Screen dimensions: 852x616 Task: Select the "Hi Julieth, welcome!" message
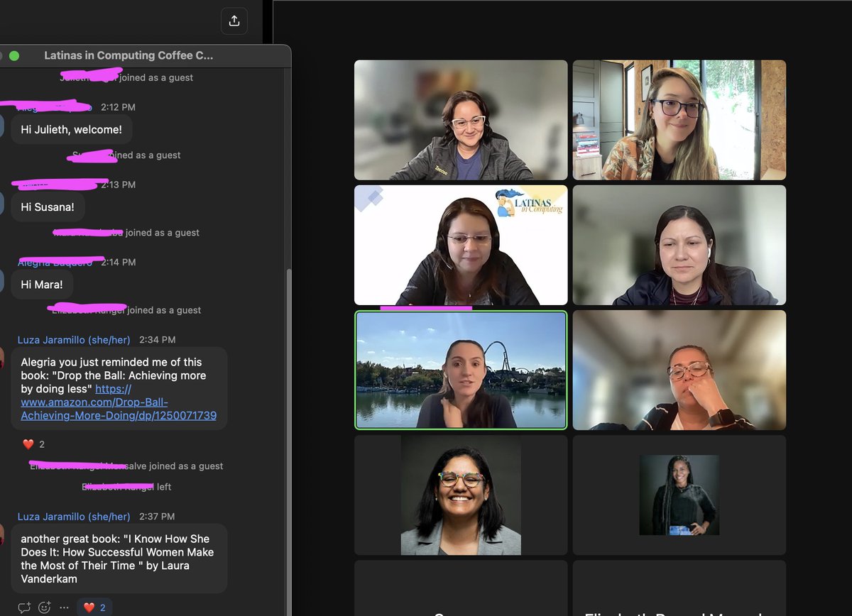[71, 130]
